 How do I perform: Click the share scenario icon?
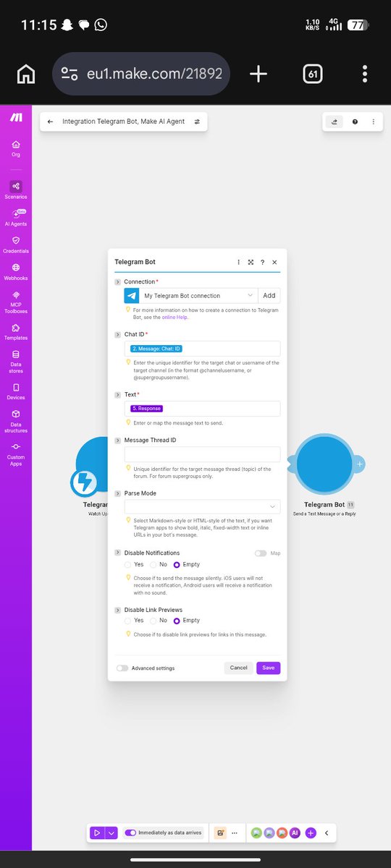click(x=335, y=122)
